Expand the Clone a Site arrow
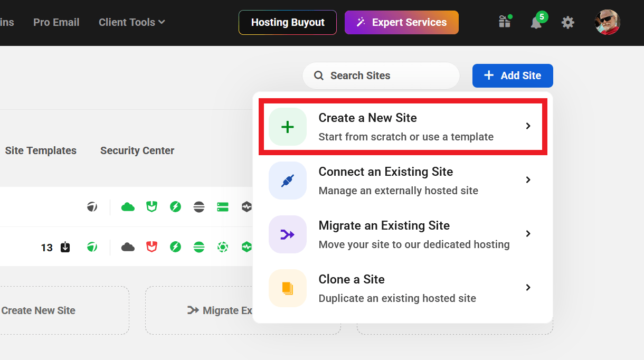Image resolution: width=644 pixels, height=360 pixels. point(528,288)
